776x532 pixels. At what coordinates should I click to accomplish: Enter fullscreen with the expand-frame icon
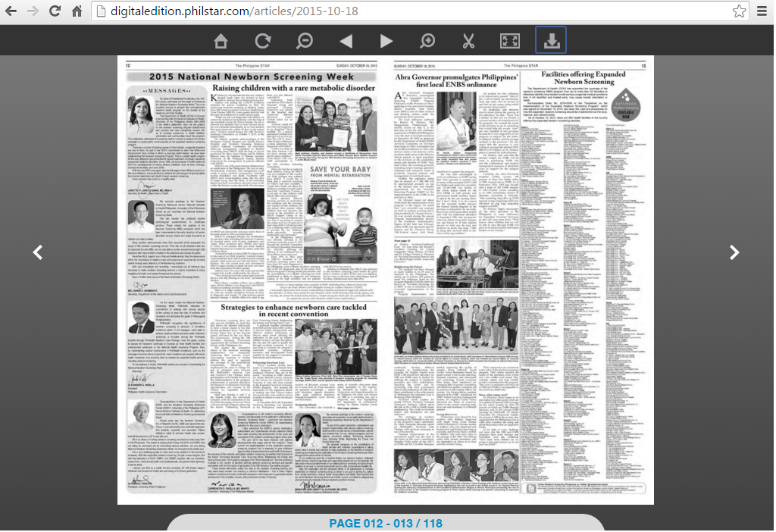pyautogui.click(x=510, y=41)
